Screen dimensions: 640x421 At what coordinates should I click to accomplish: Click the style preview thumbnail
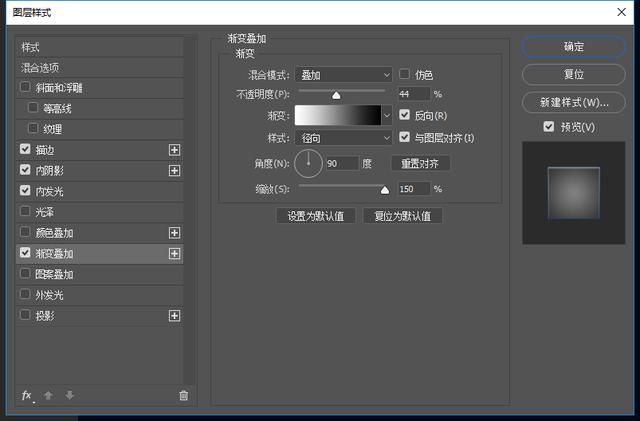tap(573, 193)
